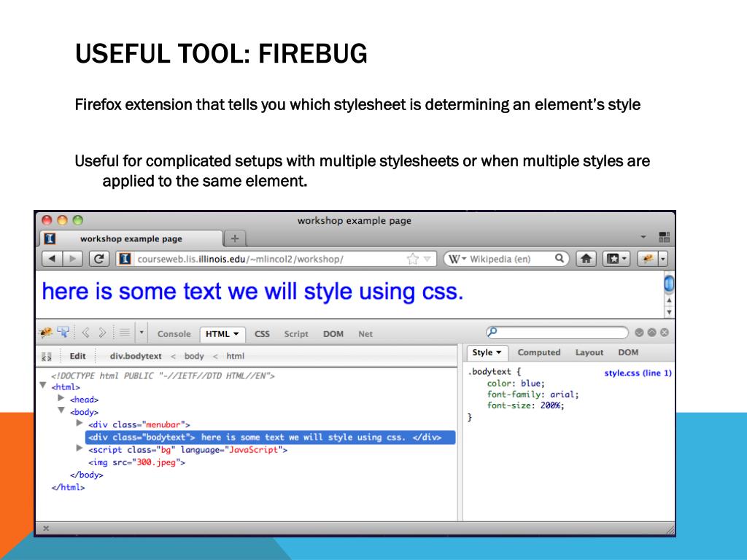747x560 pixels.
Task: Collapse the body node triangle
Action: [61, 410]
